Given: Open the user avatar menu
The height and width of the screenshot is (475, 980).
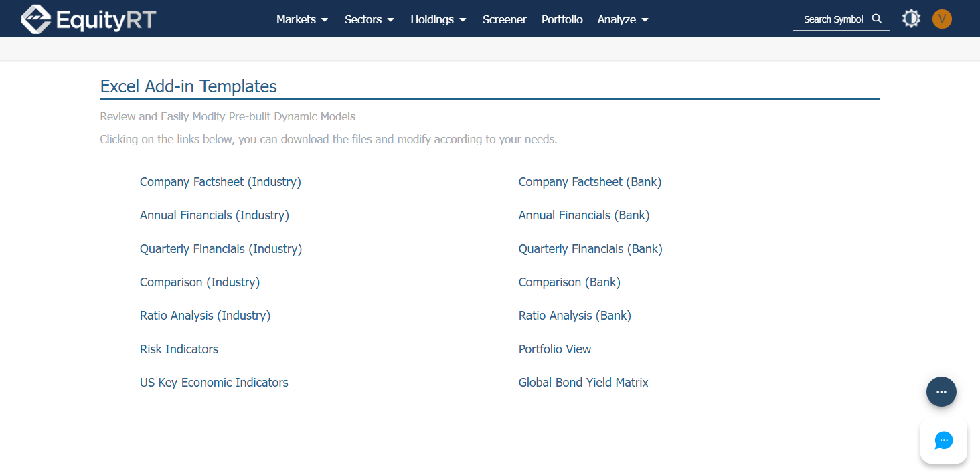Looking at the screenshot, I should tap(942, 19).
